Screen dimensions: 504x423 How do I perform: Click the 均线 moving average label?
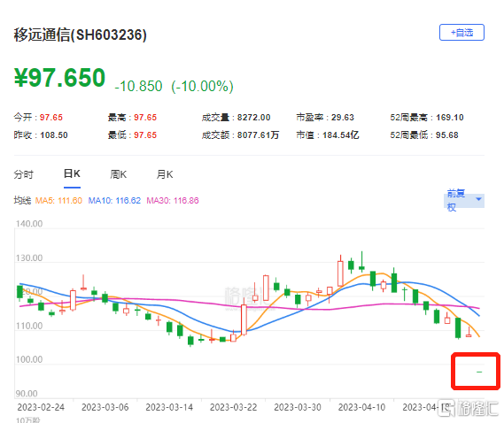point(22,200)
